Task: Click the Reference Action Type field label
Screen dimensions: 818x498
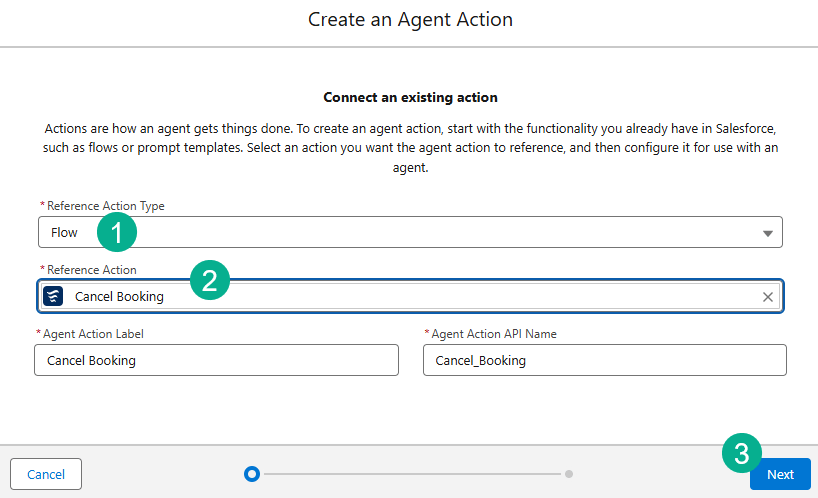Action: pyautogui.click(x=105, y=206)
